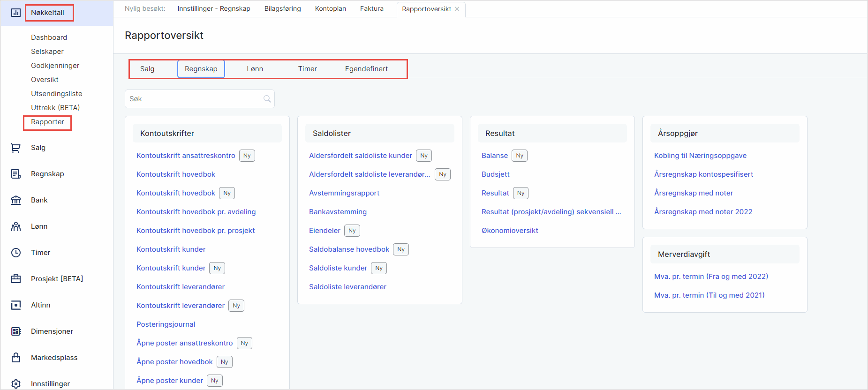Click the Nøkkeltall chart icon in sidebar

pyautogui.click(x=16, y=13)
